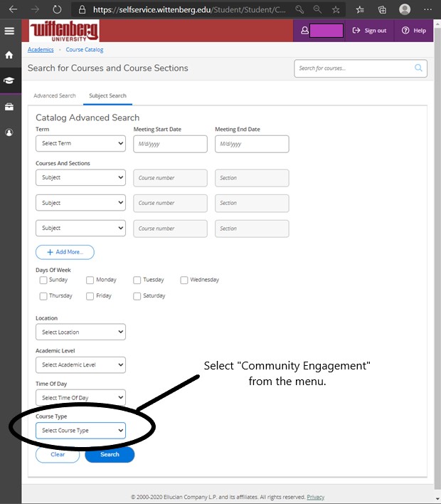Check the Sunday checkbox
This screenshot has width=441, height=504.
(43, 280)
